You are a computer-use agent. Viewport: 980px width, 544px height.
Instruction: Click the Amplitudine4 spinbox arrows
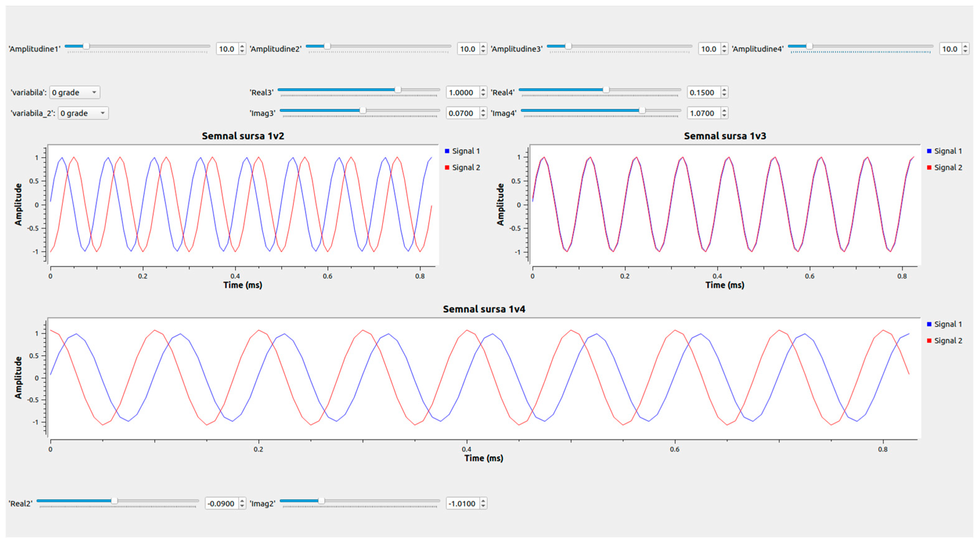(965, 49)
